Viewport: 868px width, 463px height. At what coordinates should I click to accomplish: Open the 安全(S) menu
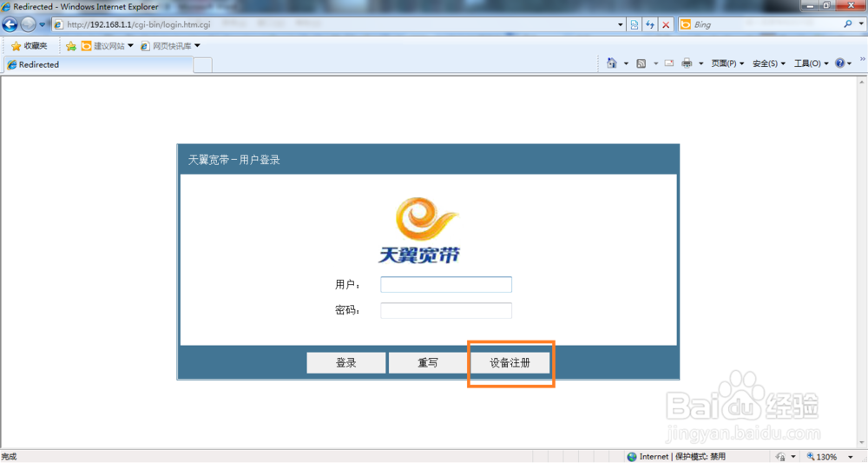(x=768, y=63)
